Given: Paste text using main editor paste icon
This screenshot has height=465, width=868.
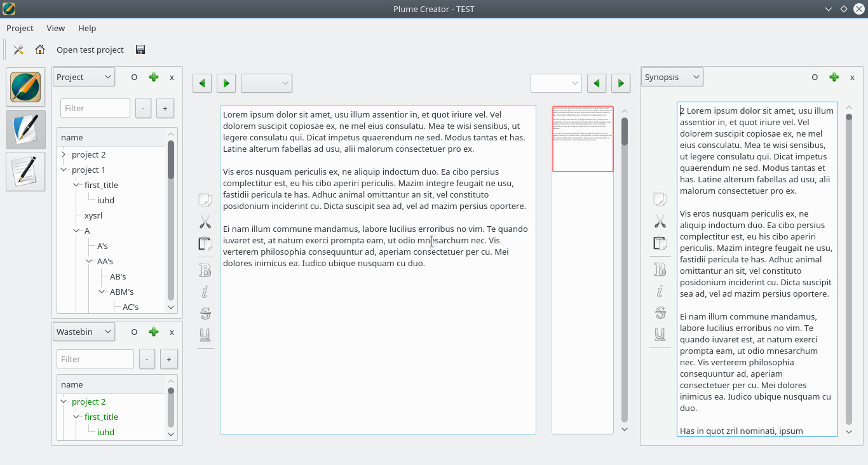Looking at the screenshot, I should (x=205, y=243).
